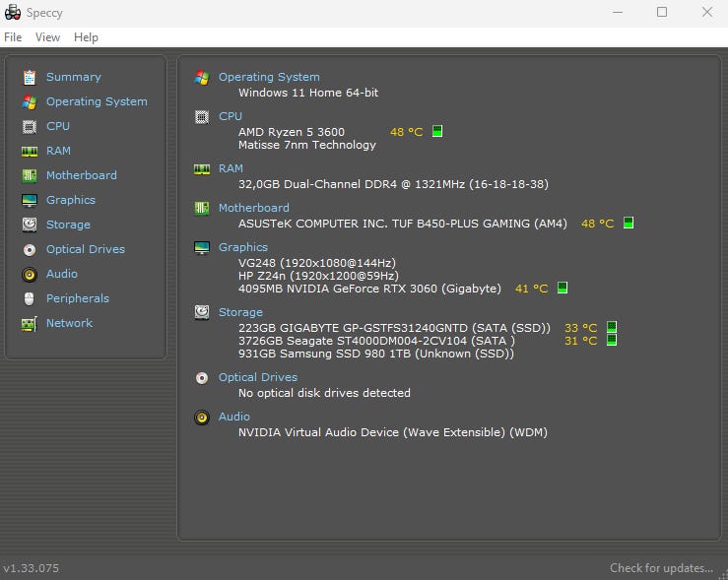728x580 pixels.
Task: Open the Help menu
Action: click(87, 37)
